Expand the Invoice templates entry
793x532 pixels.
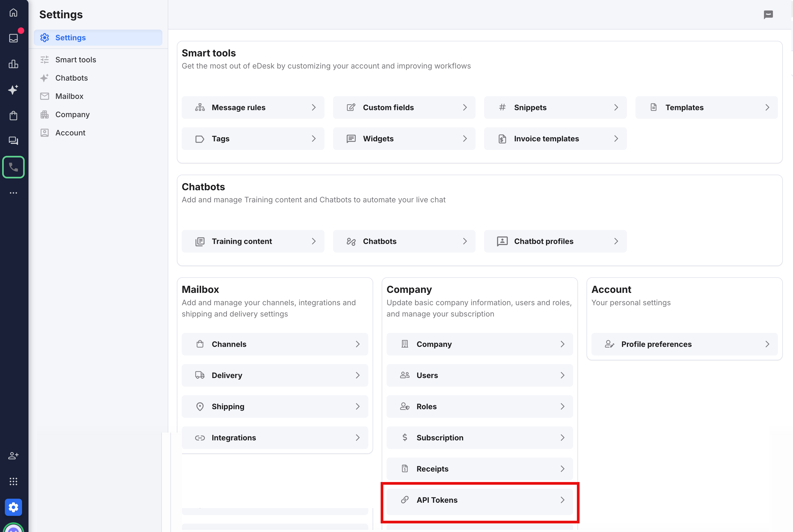[x=555, y=138]
